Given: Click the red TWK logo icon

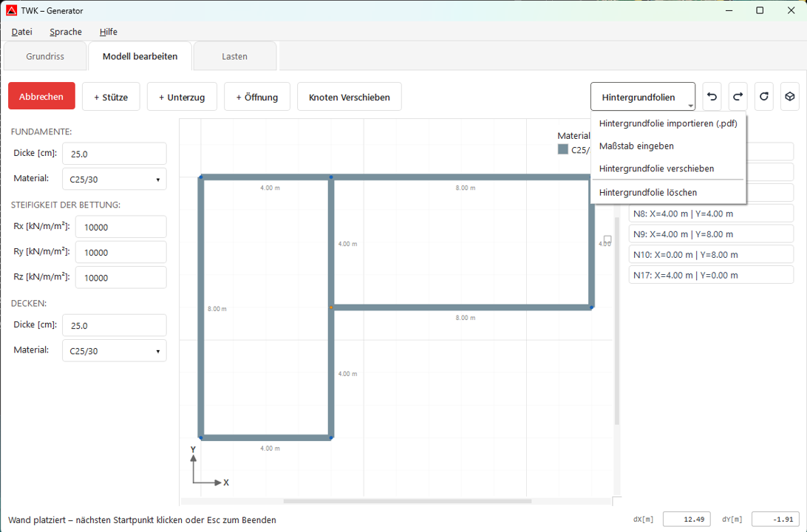Looking at the screenshot, I should [10, 10].
